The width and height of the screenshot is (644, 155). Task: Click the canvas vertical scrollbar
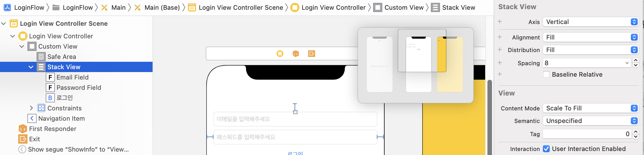pos(490,117)
